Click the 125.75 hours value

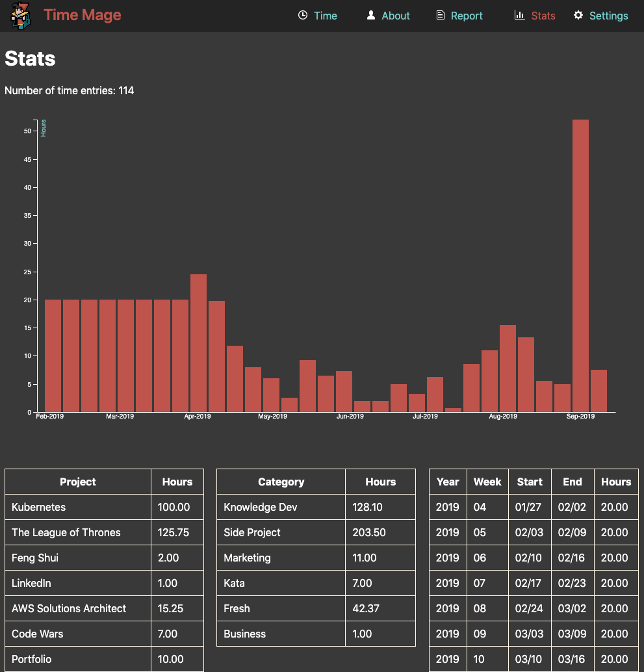(173, 532)
